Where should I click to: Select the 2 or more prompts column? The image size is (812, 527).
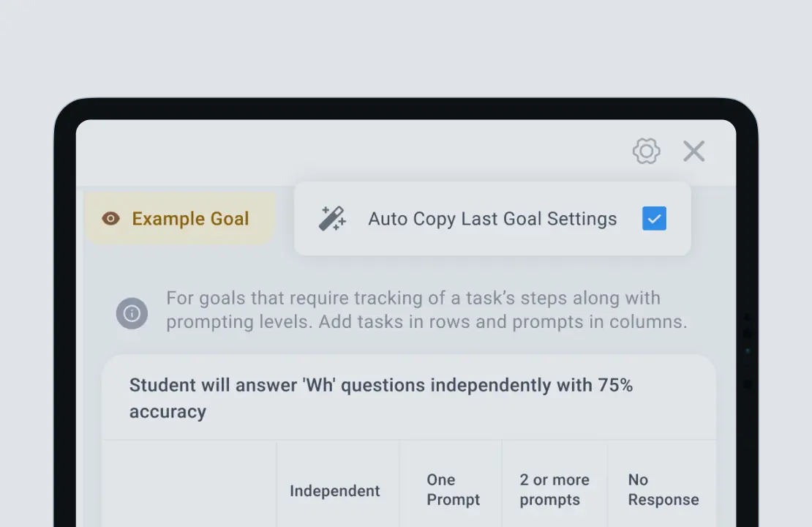[x=554, y=490]
